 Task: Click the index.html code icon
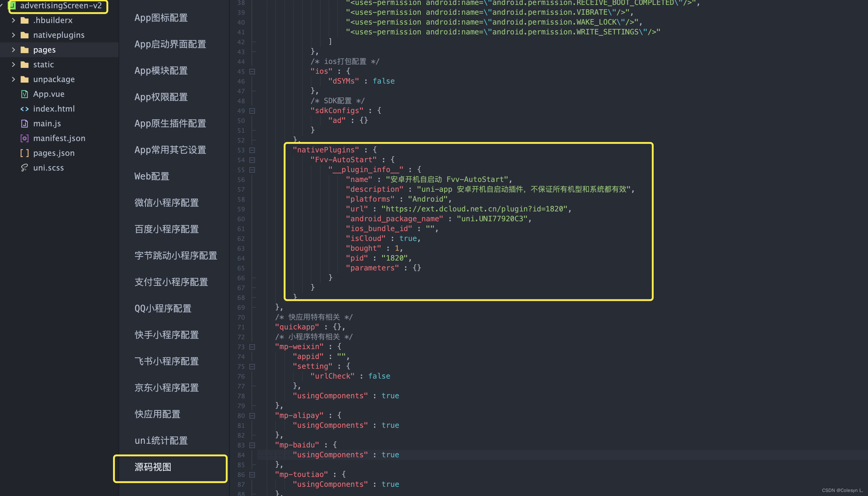point(25,109)
